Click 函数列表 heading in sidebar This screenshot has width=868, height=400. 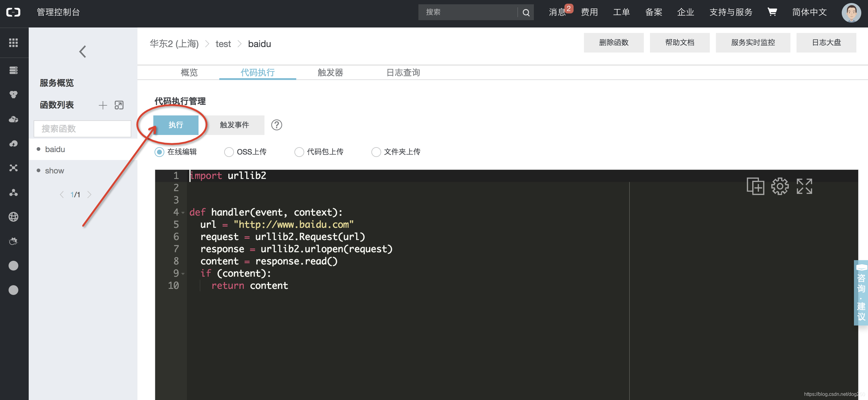pyautogui.click(x=57, y=105)
